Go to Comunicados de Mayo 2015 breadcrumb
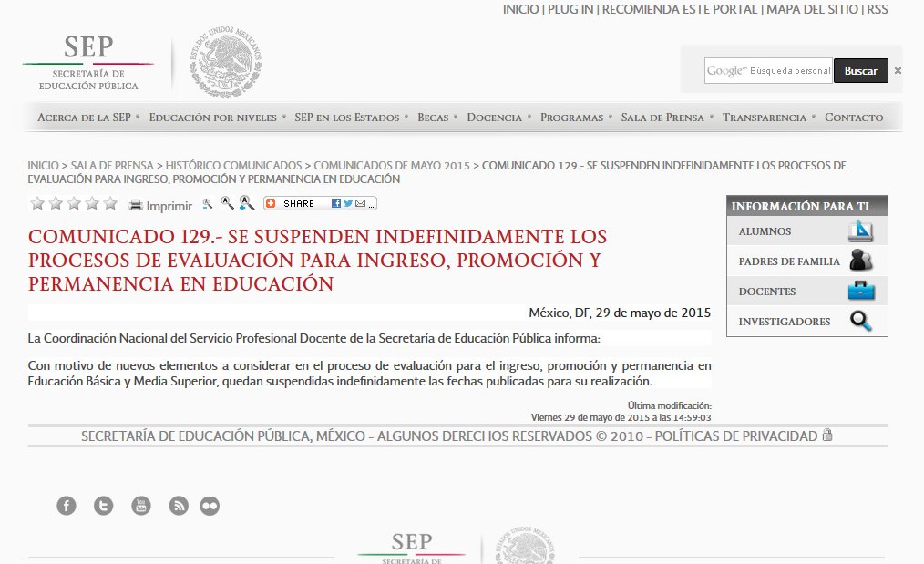Viewport: 924px width, 564px height. pos(392,166)
